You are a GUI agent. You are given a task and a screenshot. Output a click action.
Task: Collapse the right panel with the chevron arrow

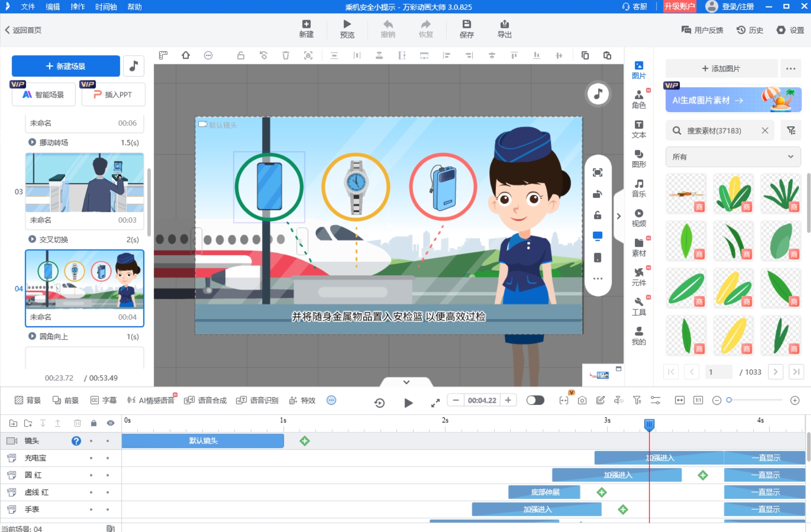(x=618, y=216)
